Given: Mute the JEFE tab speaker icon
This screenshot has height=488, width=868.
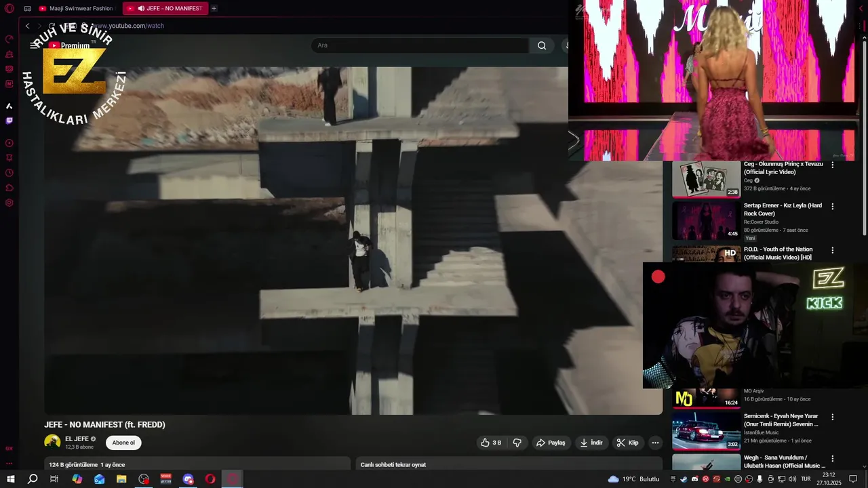Looking at the screenshot, I should click(141, 9).
